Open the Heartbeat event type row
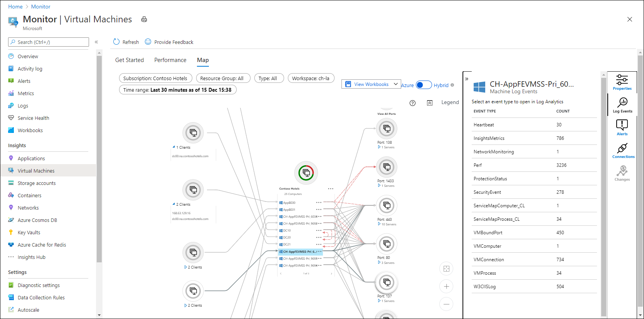This screenshot has width=644, height=319. 534,124
